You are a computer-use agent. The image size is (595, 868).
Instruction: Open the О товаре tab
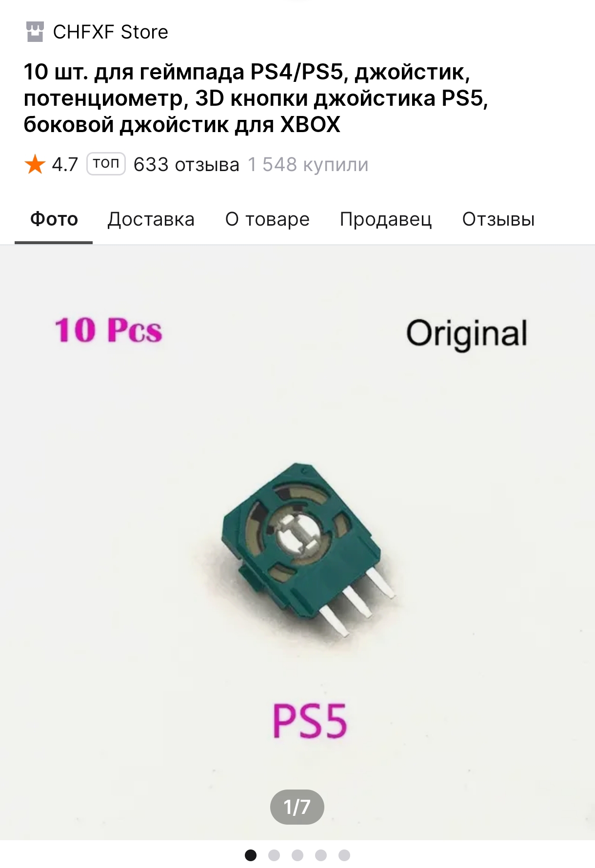[x=267, y=220]
